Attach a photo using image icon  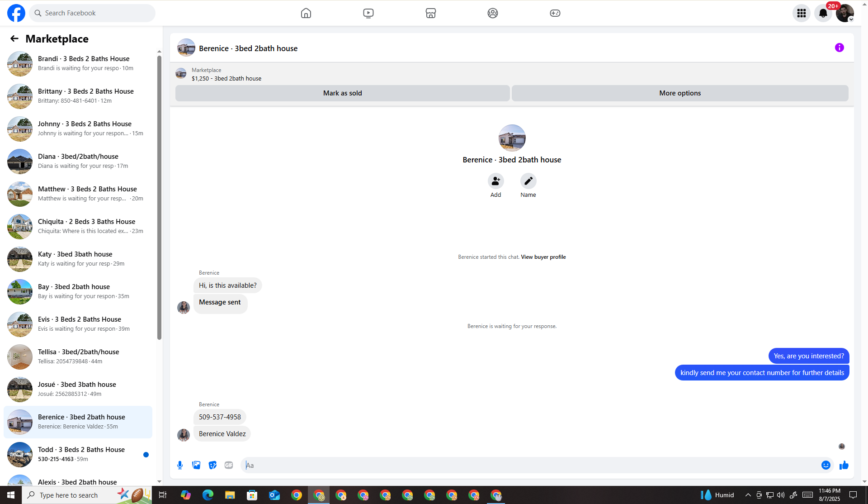196,465
